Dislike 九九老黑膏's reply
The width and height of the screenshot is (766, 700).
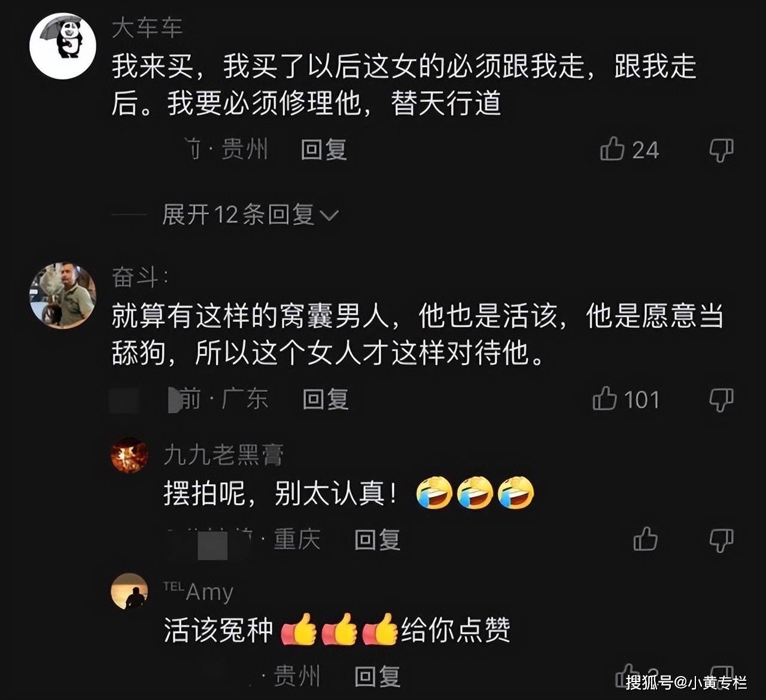(x=721, y=540)
